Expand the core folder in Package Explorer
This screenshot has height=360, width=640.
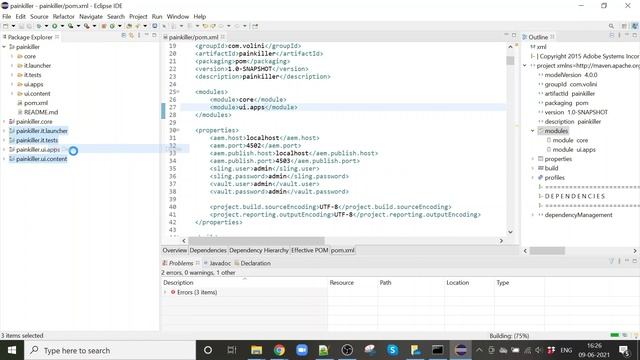[12, 56]
